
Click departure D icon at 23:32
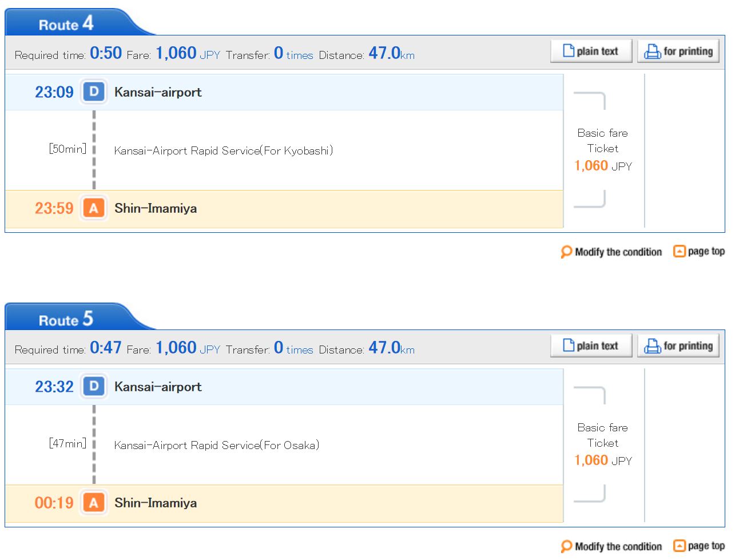[94, 386]
